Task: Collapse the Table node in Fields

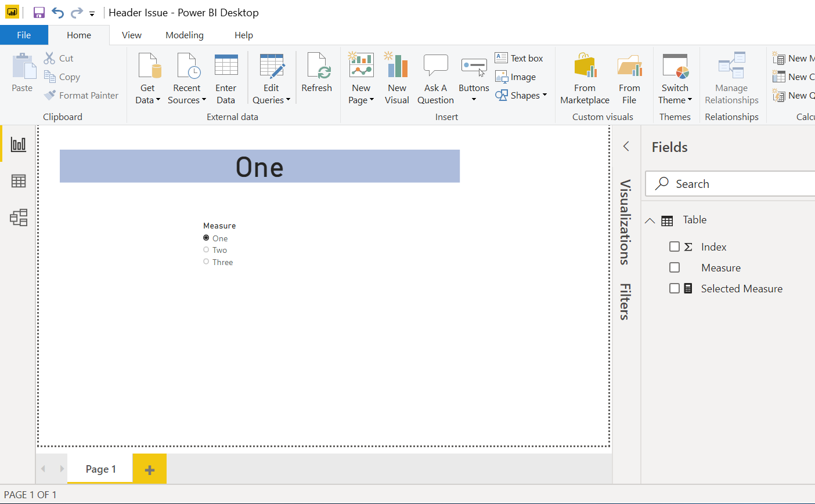Action: click(650, 220)
